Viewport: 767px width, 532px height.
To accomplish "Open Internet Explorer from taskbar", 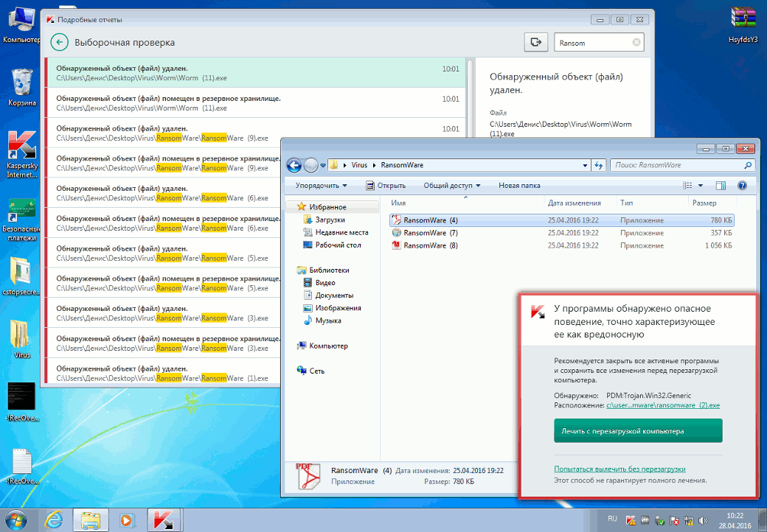I will [53, 519].
